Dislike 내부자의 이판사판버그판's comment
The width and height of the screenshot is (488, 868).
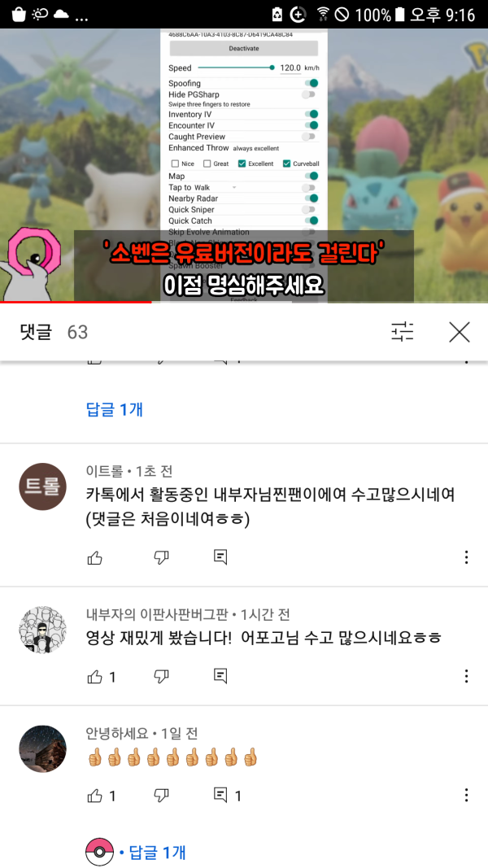161,677
